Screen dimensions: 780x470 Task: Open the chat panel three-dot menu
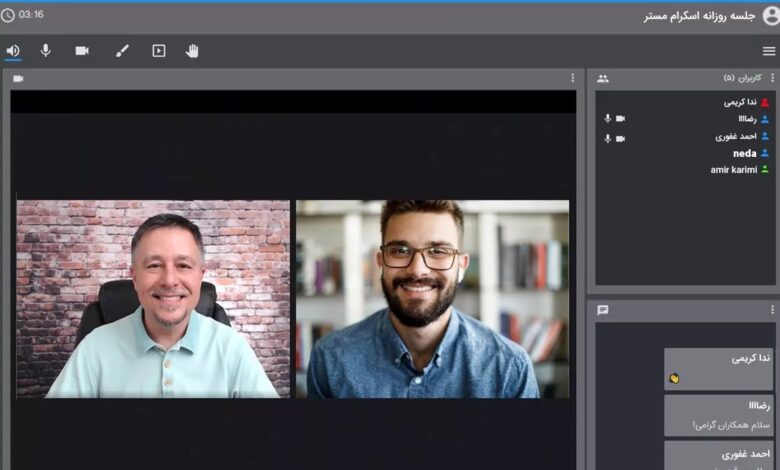tap(772, 310)
